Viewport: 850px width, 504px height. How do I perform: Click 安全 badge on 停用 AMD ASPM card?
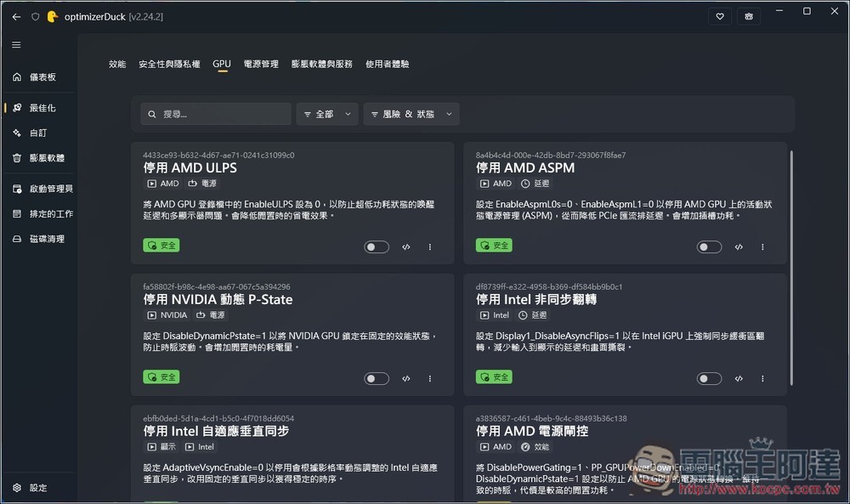coord(495,246)
